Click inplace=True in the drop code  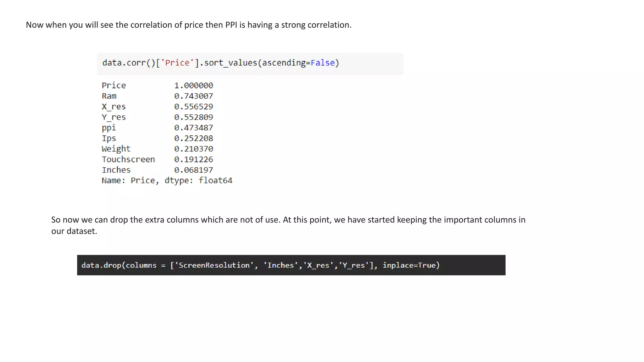409,265
